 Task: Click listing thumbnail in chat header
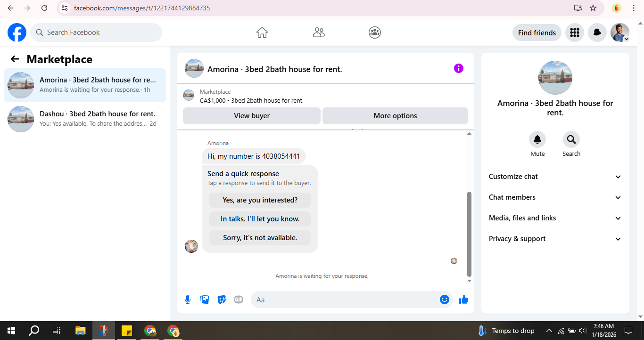(194, 68)
